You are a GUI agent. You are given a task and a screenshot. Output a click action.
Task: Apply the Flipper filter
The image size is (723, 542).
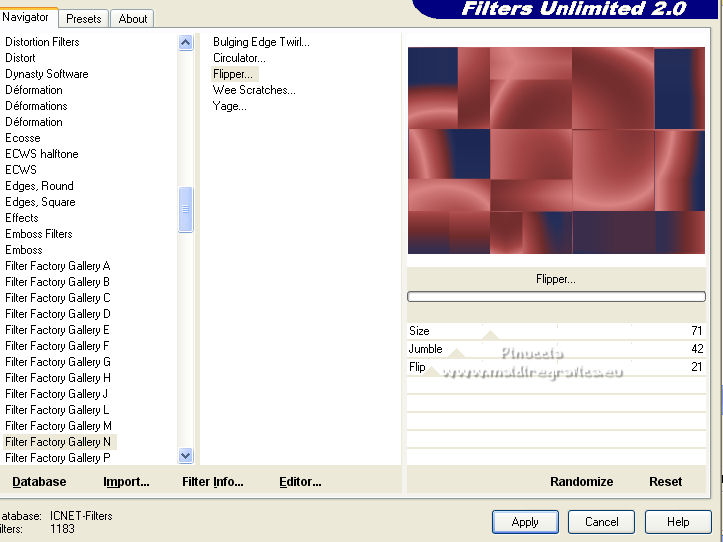[525, 522]
